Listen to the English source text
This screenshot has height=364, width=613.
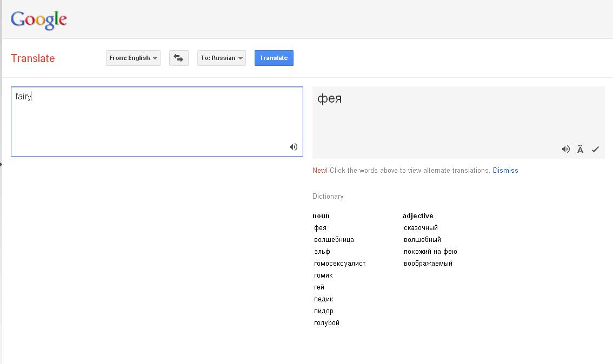coord(294,147)
